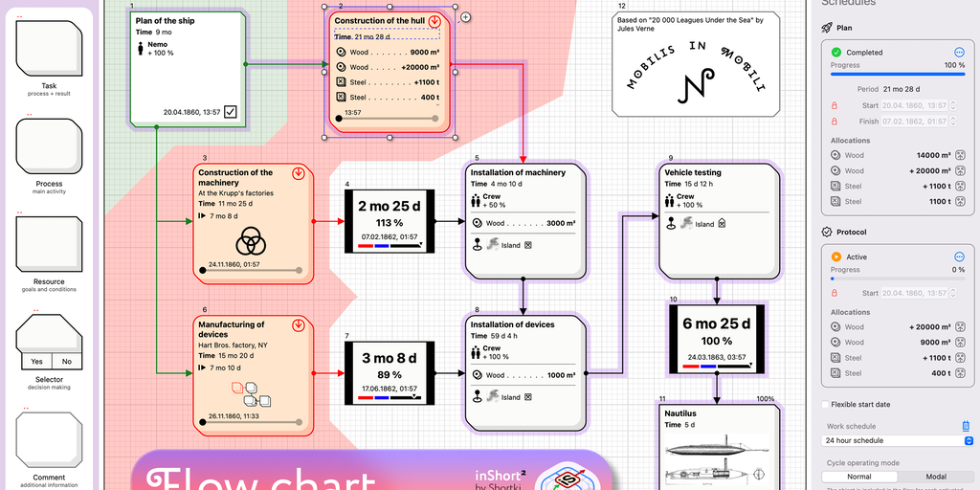
Task: Select Normal cycle operating mode
Action: click(x=858, y=477)
